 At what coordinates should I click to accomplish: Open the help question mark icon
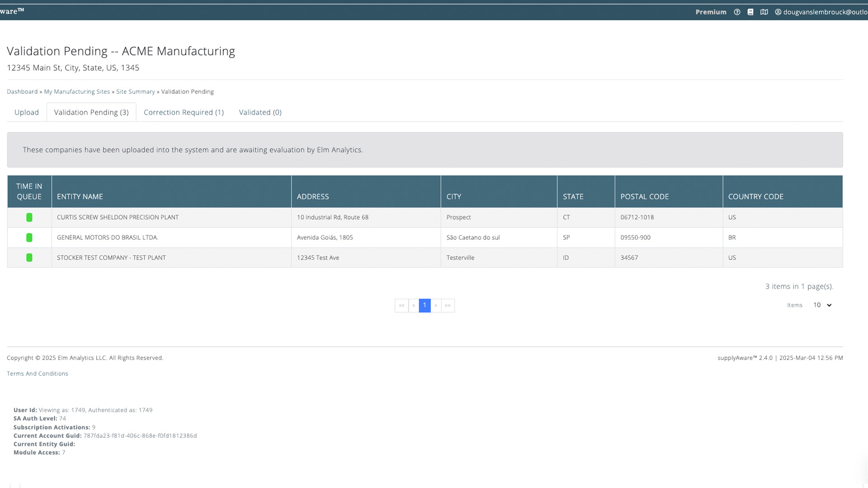[737, 12]
